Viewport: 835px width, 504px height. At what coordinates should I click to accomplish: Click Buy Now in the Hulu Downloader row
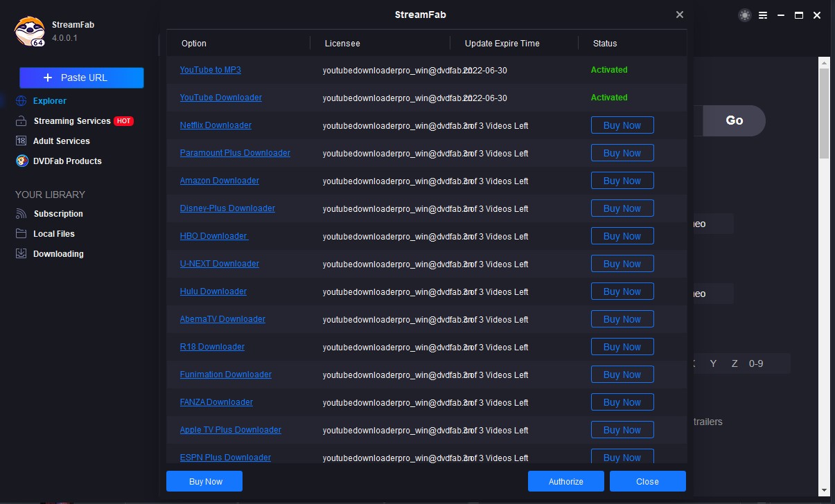[622, 291]
